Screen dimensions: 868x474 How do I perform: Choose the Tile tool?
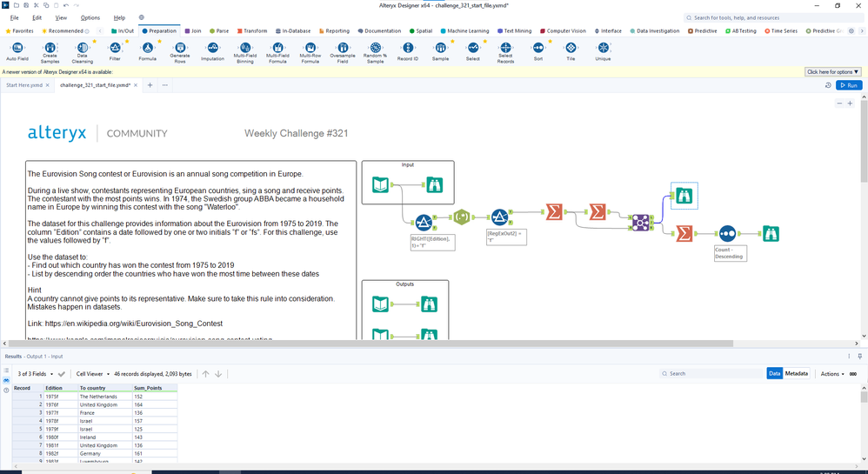[571, 51]
